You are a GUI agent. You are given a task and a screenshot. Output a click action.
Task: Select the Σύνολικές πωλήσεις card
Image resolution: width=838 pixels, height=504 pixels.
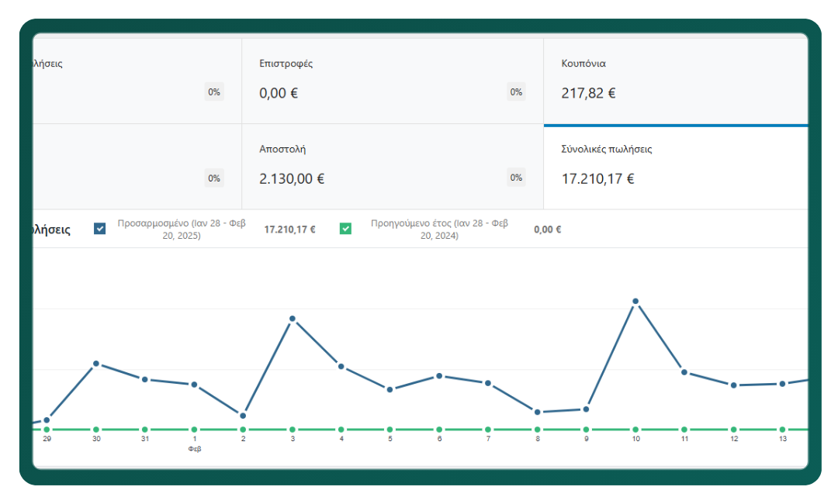(x=675, y=166)
